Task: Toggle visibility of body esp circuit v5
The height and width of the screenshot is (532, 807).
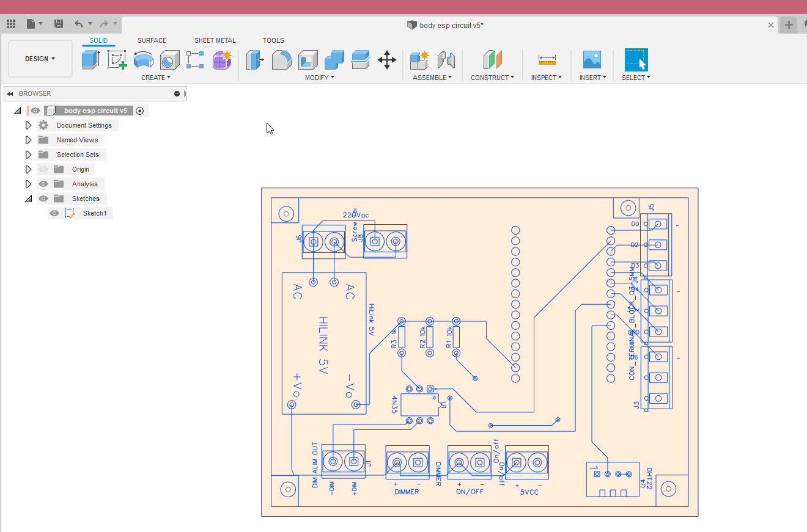Action: tap(36, 111)
